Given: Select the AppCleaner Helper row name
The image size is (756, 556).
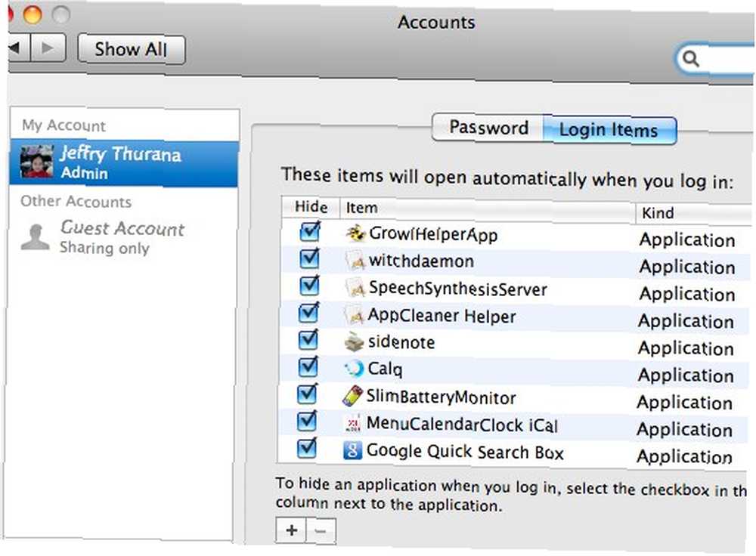Looking at the screenshot, I should [x=442, y=316].
